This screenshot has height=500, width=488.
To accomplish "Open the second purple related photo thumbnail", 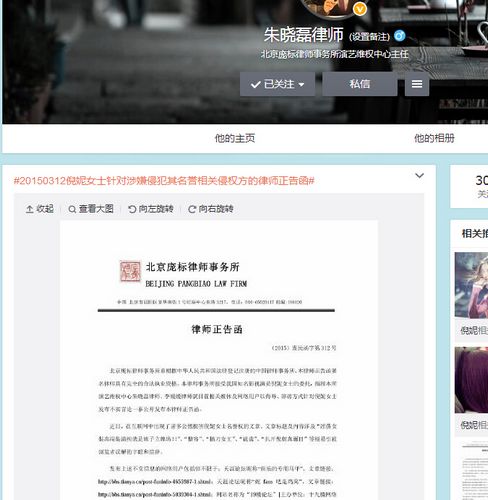I will pyautogui.click(x=471, y=380).
